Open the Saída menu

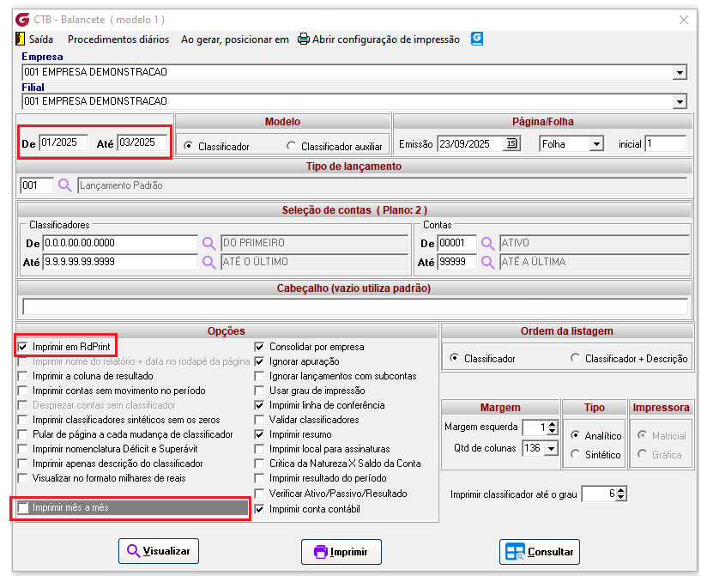41,39
